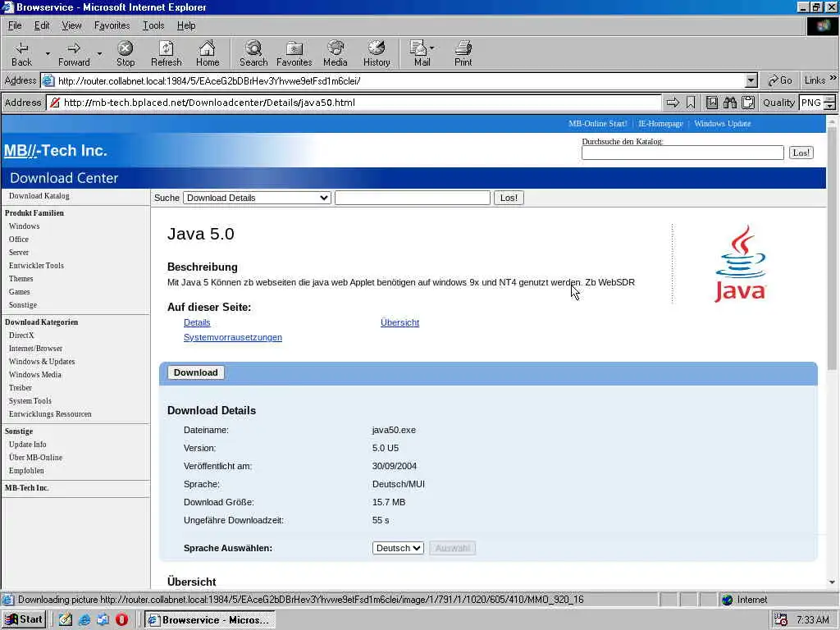Click the Browservice address input field
Screen dimensions: 840x630
pyautogui.click(x=361, y=103)
